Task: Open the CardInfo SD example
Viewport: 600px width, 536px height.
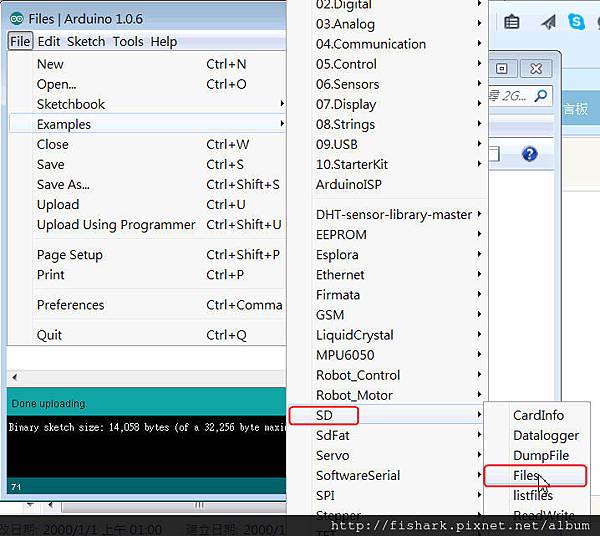Action: (537, 415)
